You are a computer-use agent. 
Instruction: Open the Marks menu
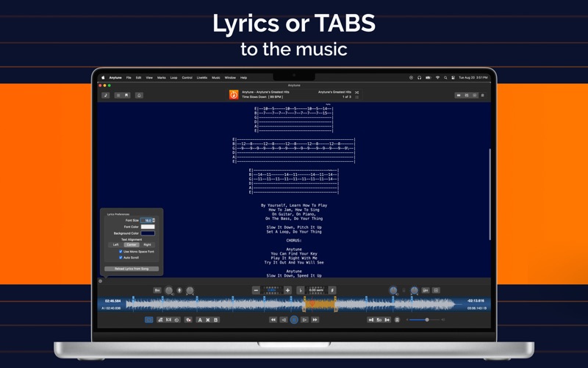point(162,78)
